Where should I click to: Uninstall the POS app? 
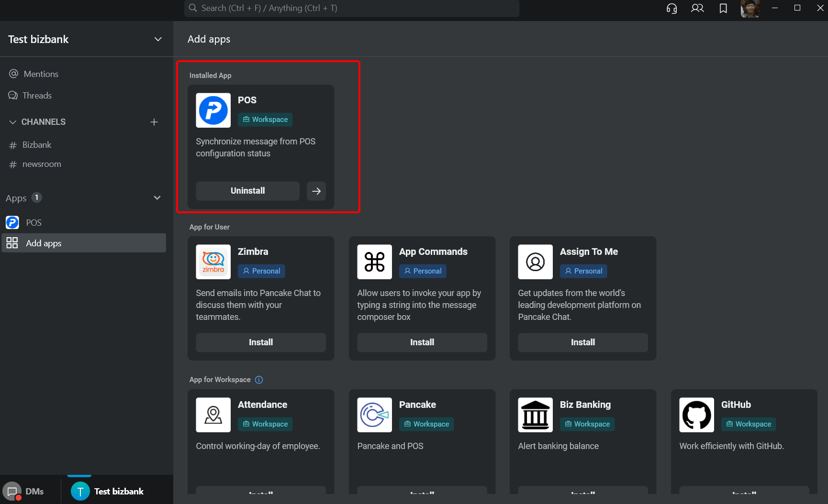(x=247, y=191)
